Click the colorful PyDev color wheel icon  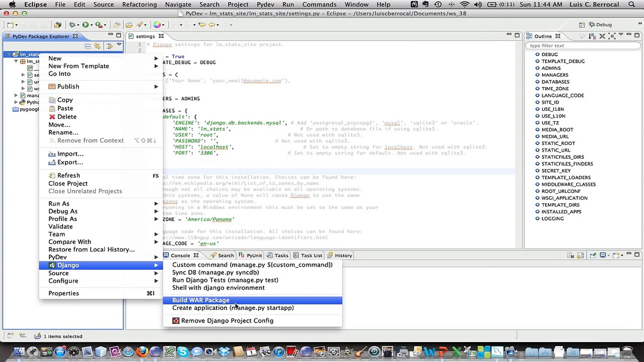pos(157,25)
